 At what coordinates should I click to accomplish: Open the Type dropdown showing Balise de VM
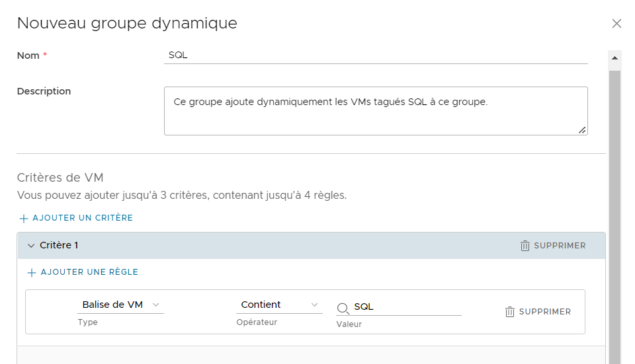tap(120, 305)
